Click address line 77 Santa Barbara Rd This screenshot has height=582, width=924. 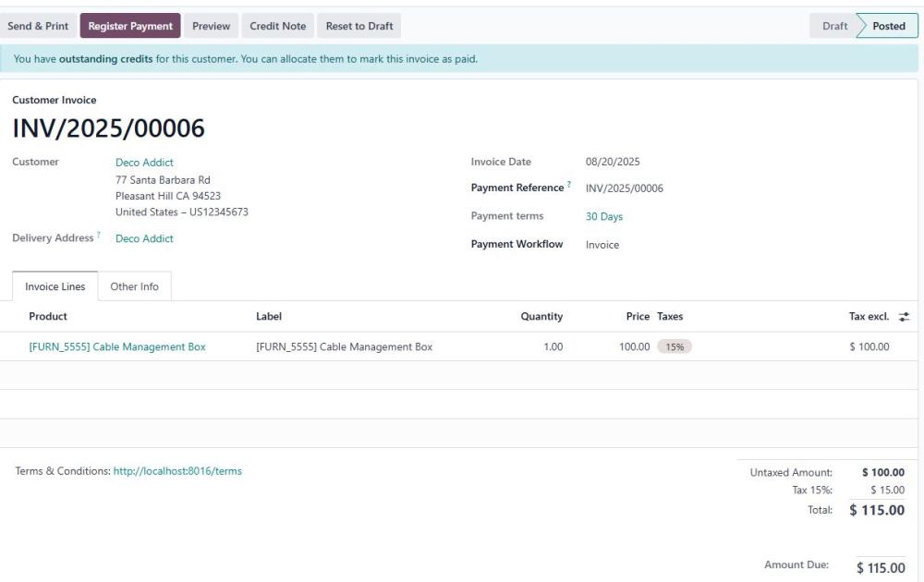pyautogui.click(x=163, y=179)
